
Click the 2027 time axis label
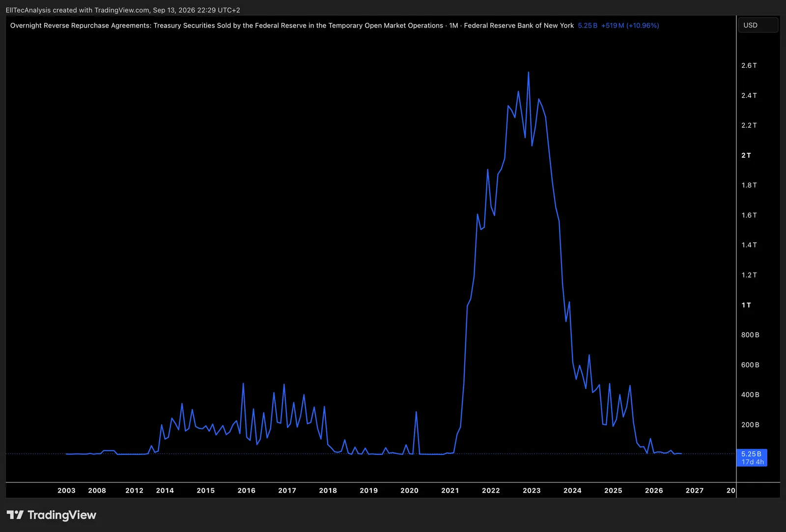point(695,490)
